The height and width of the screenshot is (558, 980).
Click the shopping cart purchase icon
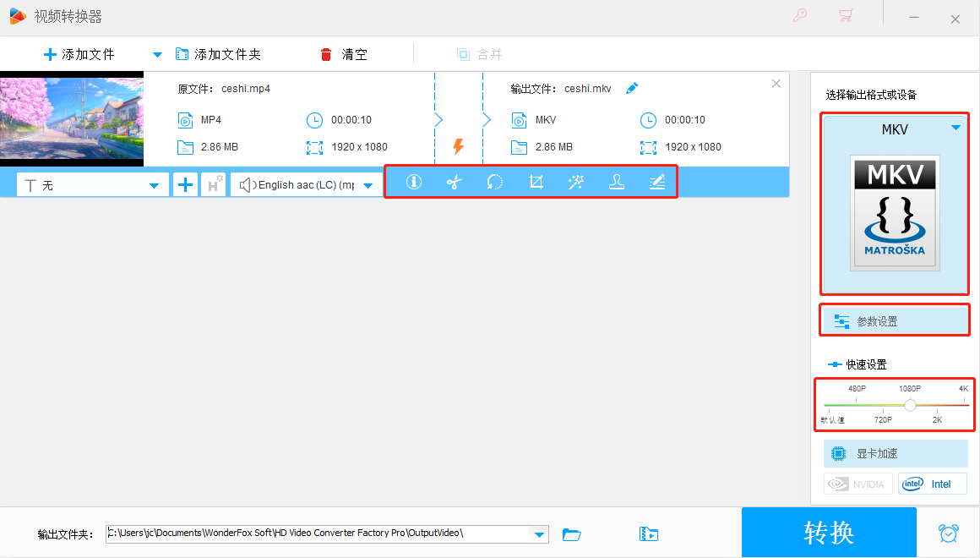tap(846, 15)
